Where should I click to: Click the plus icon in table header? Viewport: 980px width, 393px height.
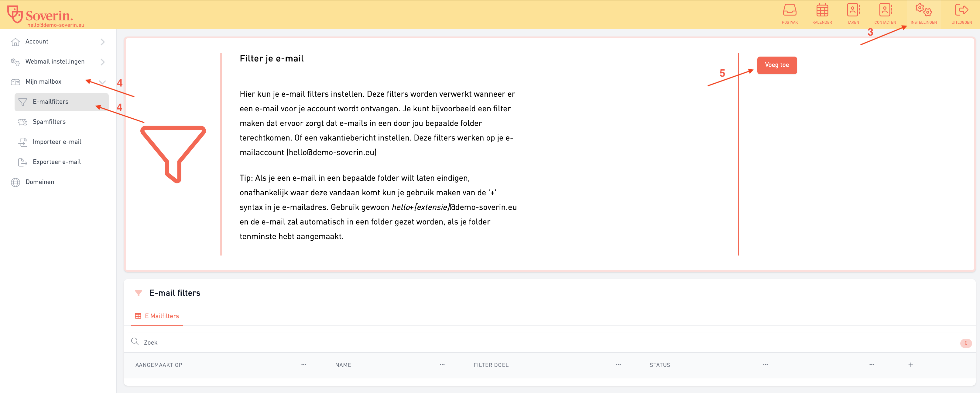910,365
